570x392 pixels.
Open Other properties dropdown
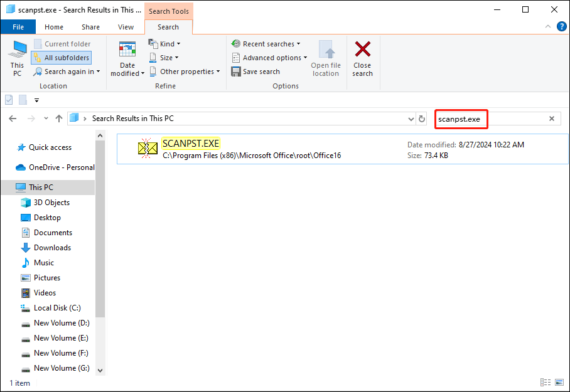click(x=185, y=72)
